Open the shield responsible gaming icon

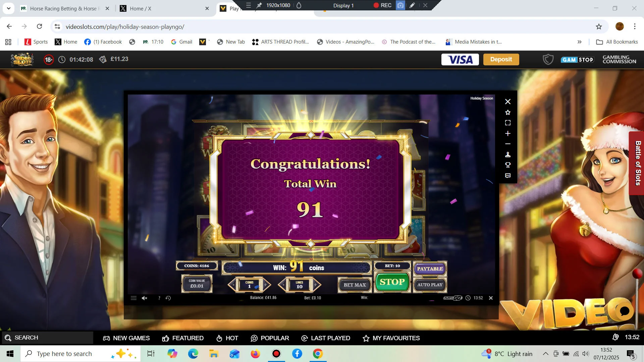pyautogui.click(x=548, y=60)
